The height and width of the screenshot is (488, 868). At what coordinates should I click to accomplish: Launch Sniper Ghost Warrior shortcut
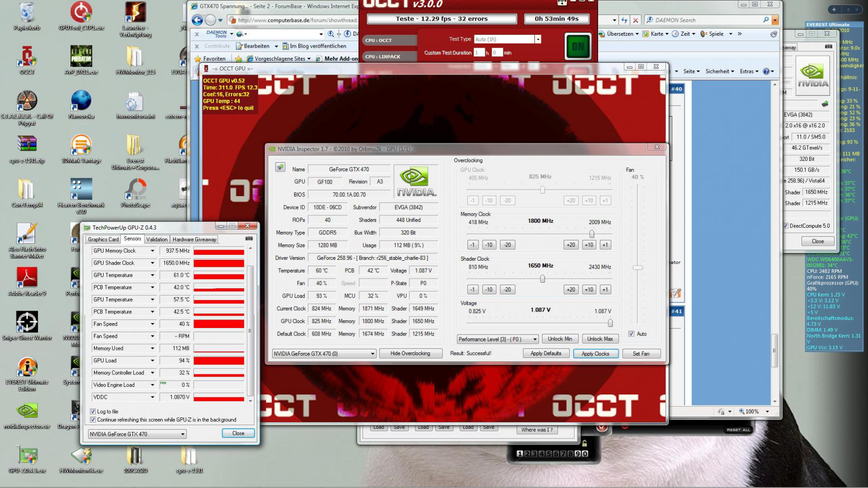pyautogui.click(x=27, y=326)
